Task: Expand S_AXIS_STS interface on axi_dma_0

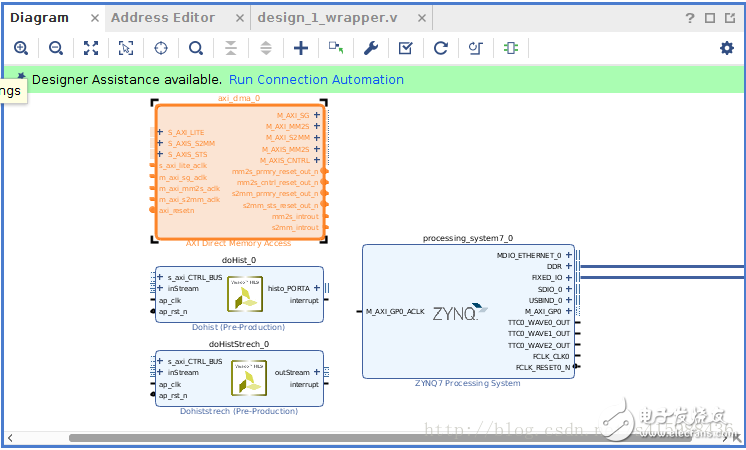Action: coord(160,154)
